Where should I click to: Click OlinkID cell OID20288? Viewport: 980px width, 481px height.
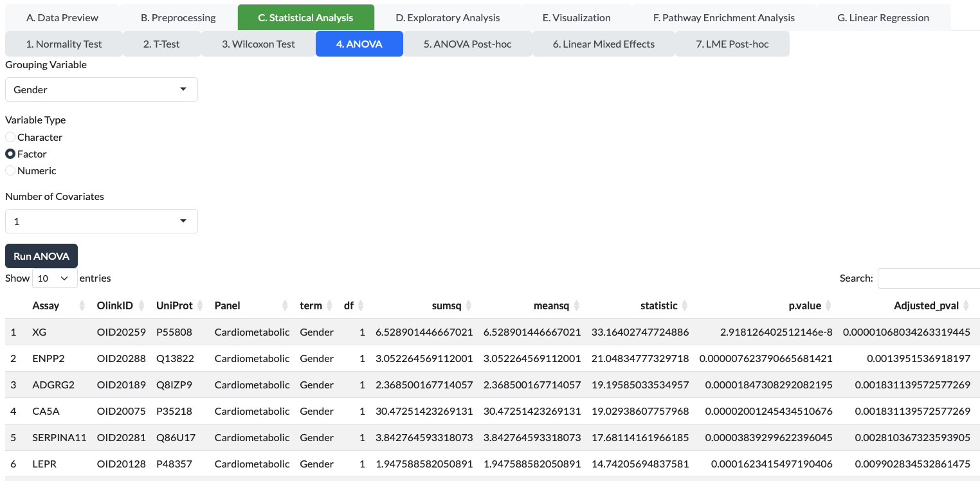(121, 359)
